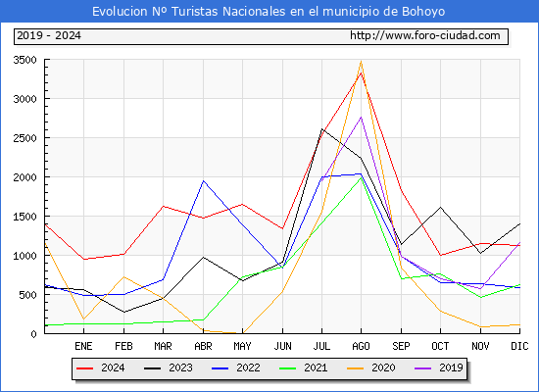Click the orange 2020 point at FEB

[123, 276]
